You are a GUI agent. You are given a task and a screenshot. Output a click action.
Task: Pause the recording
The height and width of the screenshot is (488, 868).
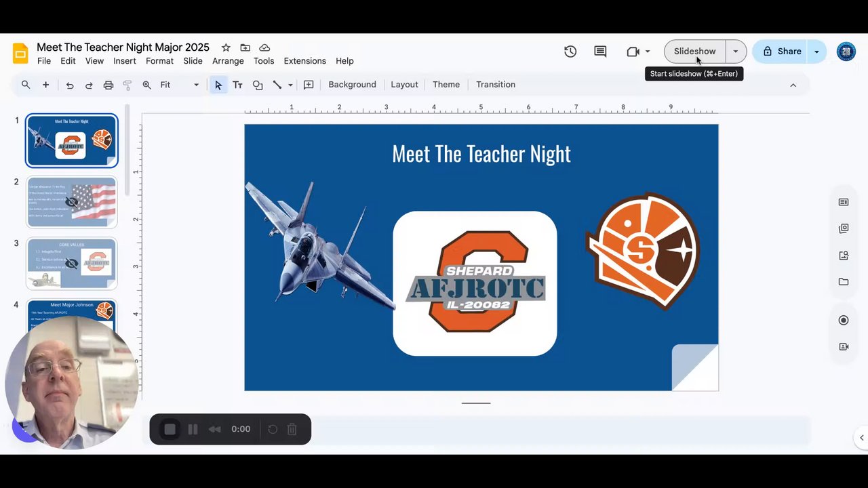pyautogui.click(x=193, y=429)
